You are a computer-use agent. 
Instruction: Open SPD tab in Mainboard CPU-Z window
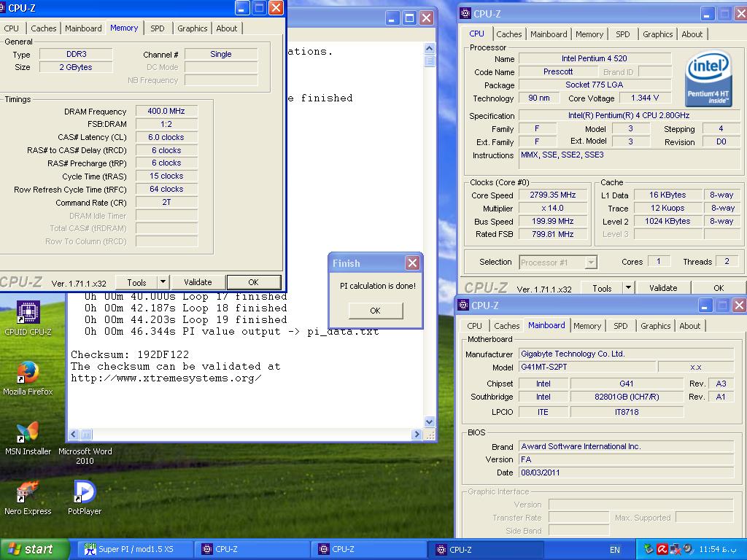coord(620,326)
